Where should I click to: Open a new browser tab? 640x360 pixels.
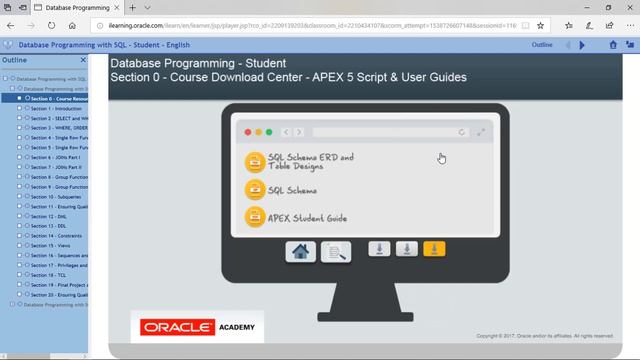132,7
